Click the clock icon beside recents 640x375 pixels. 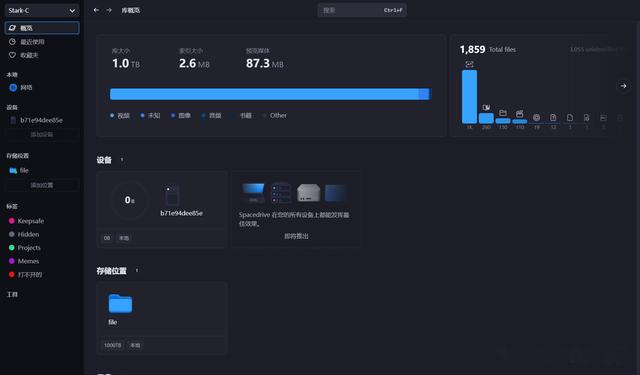tap(12, 42)
